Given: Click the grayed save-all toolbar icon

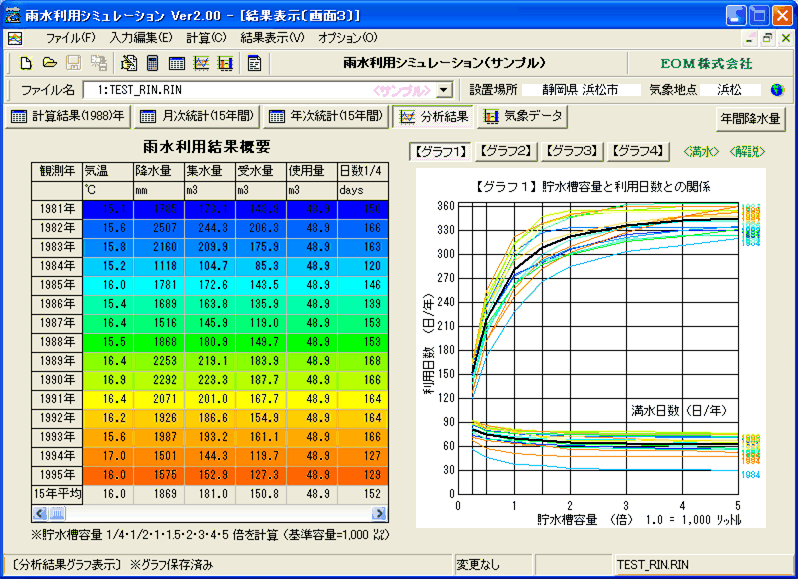Looking at the screenshot, I should coord(99,63).
